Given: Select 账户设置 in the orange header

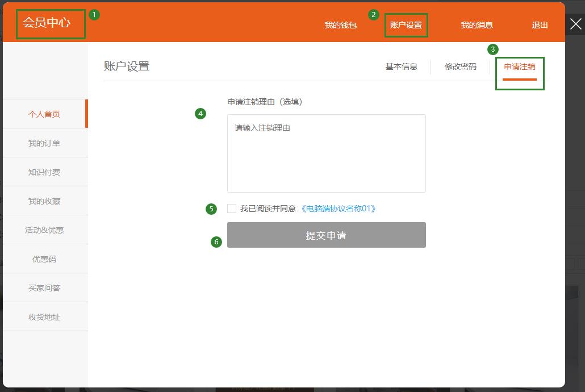Looking at the screenshot, I should point(406,25).
